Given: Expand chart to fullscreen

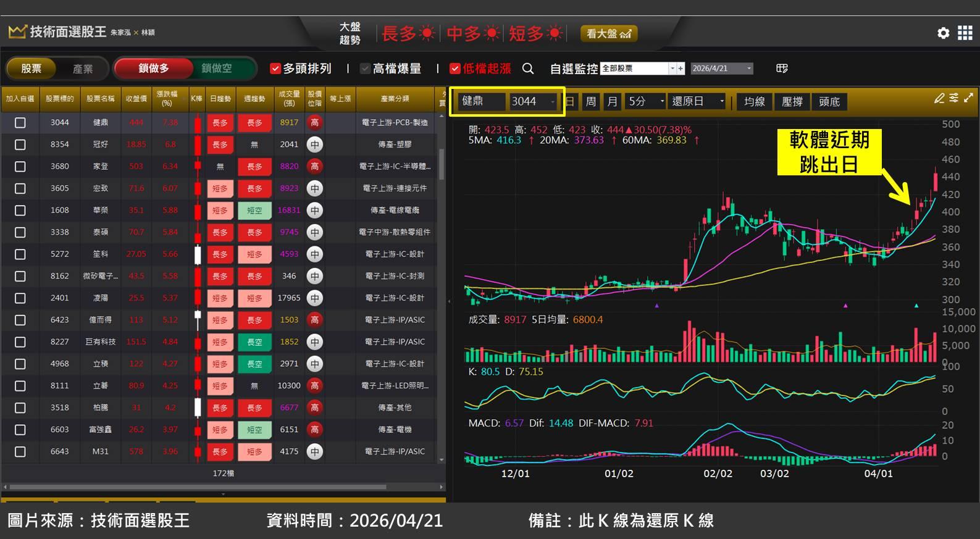Looking at the screenshot, I should [x=968, y=98].
